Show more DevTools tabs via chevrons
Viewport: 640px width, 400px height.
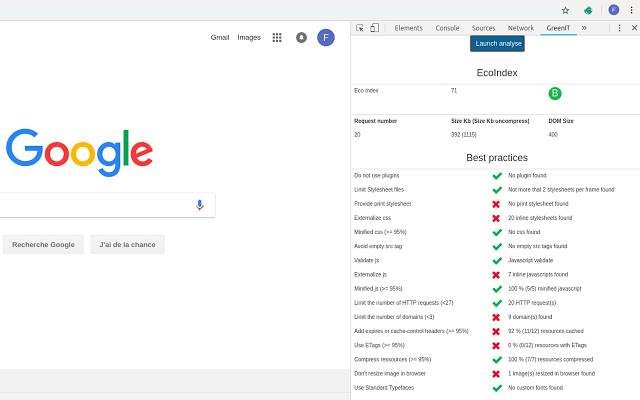tap(584, 28)
